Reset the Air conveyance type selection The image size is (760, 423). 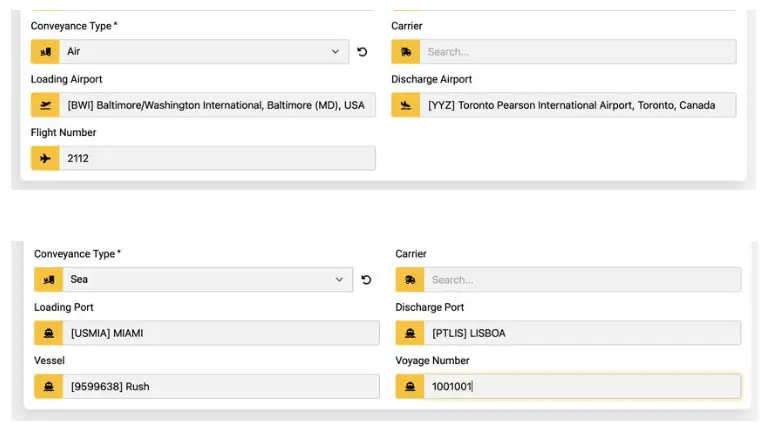pos(362,52)
